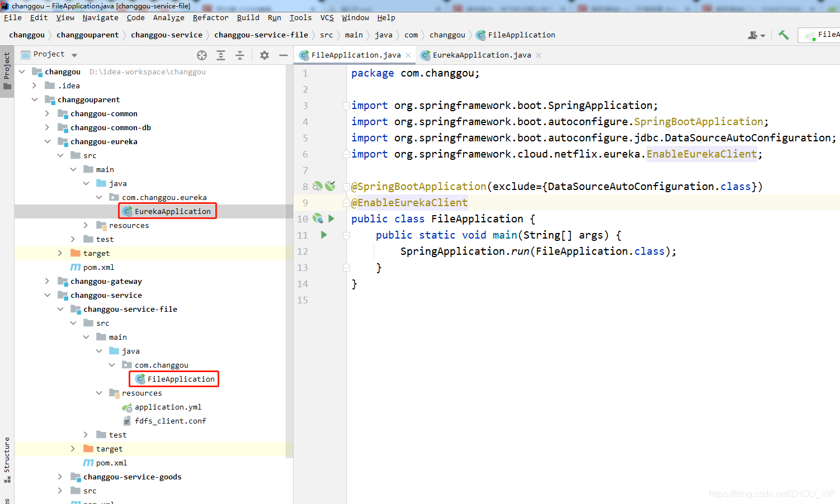Screen dimensions: 840x504
Task: Click the Expand All icon in Project panel
Action: tap(221, 55)
